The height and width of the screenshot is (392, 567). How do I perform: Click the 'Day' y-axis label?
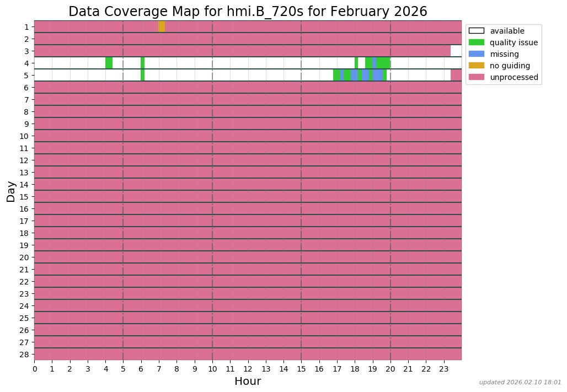[x=11, y=191]
